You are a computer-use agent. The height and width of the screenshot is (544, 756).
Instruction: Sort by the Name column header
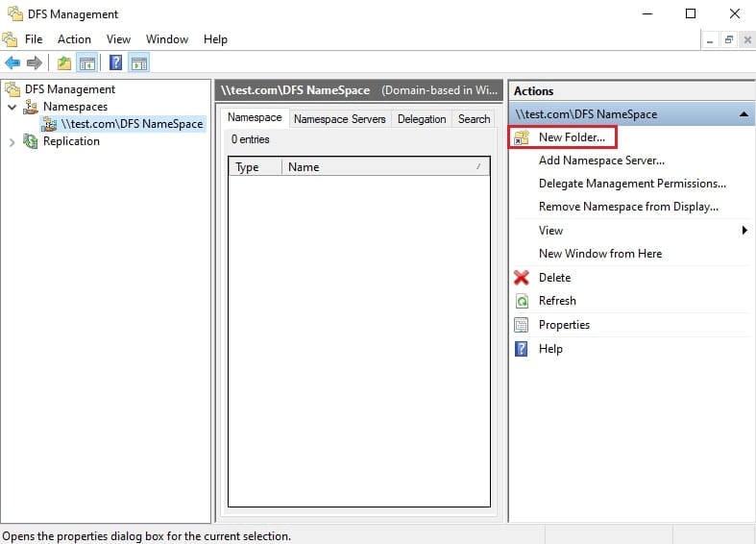coord(385,167)
